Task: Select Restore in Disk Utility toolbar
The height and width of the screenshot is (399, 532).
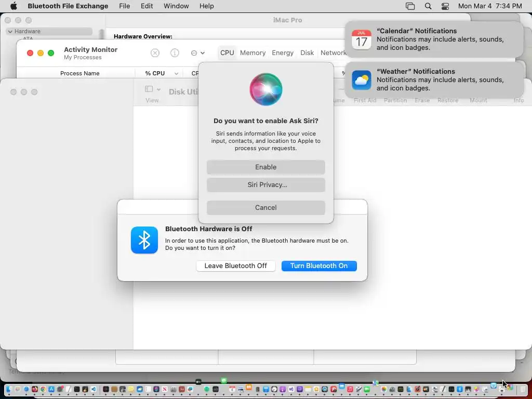Action: pyautogui.click(x=448, y=100)
